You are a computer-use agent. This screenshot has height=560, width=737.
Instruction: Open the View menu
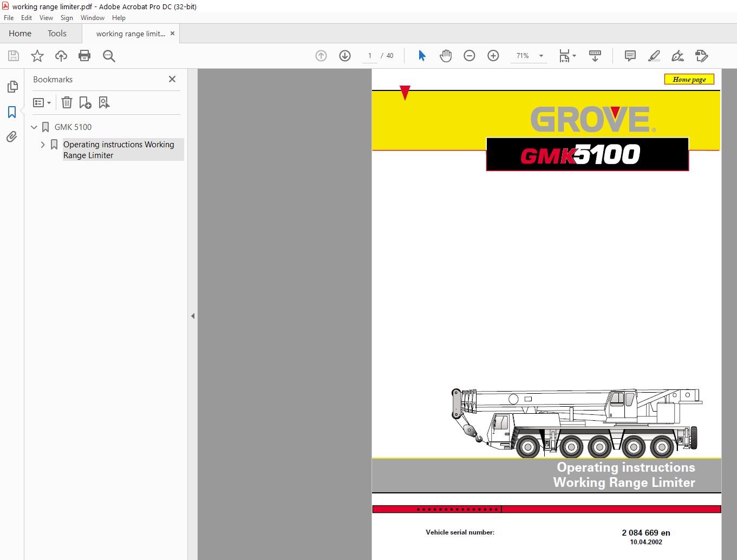[x=46, y=18]
